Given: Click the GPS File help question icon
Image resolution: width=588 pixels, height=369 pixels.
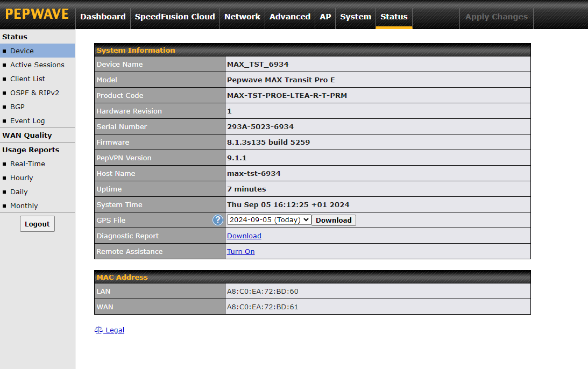Looking at the screenshot, I should pyautogui.click(x=217, y=220).
